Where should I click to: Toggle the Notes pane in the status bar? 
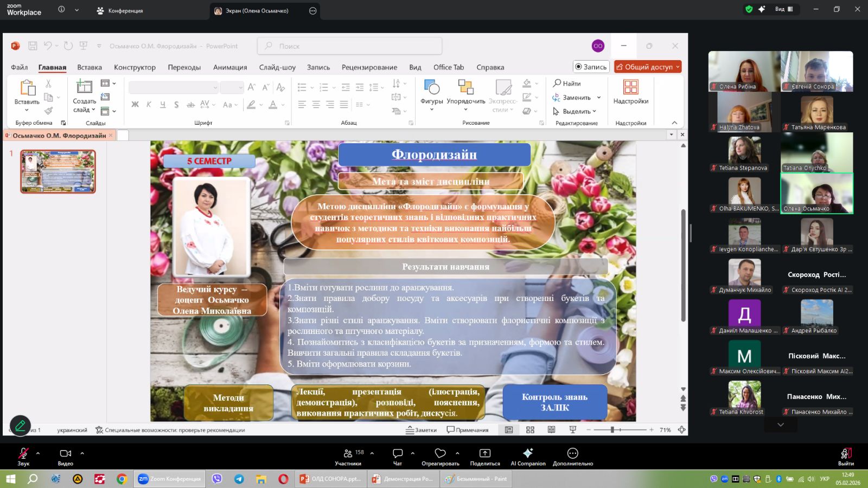click(422, 430)
